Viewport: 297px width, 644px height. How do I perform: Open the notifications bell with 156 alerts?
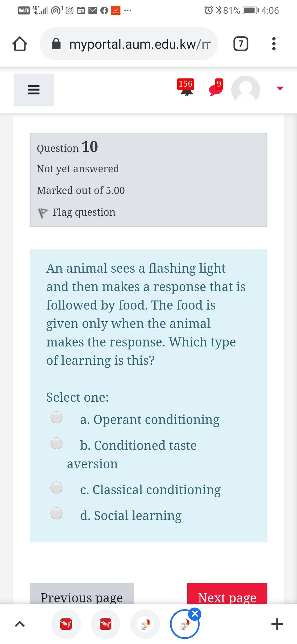(186, 88)
